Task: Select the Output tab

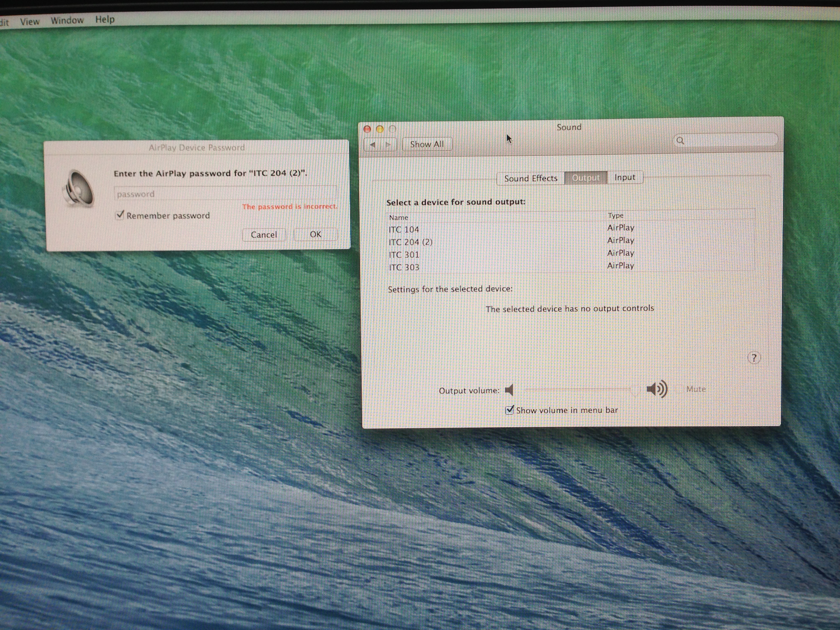Action: coord(585,178)
